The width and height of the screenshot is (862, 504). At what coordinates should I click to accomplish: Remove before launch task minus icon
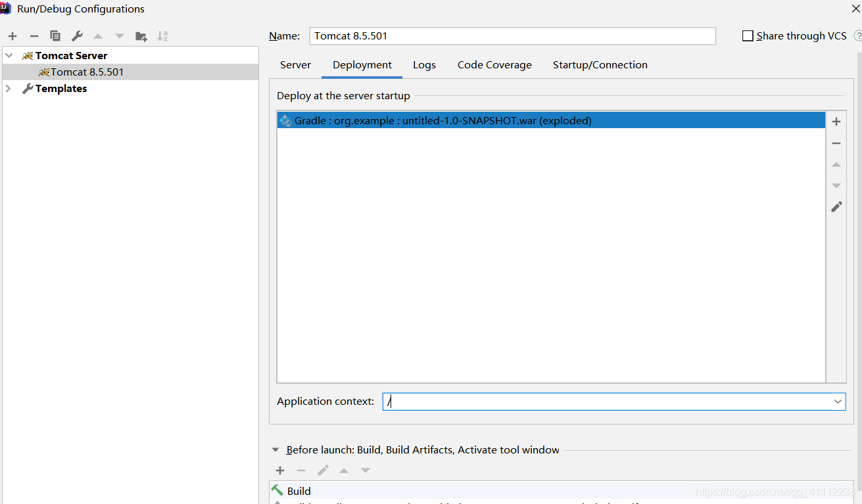tap(301, 470)
